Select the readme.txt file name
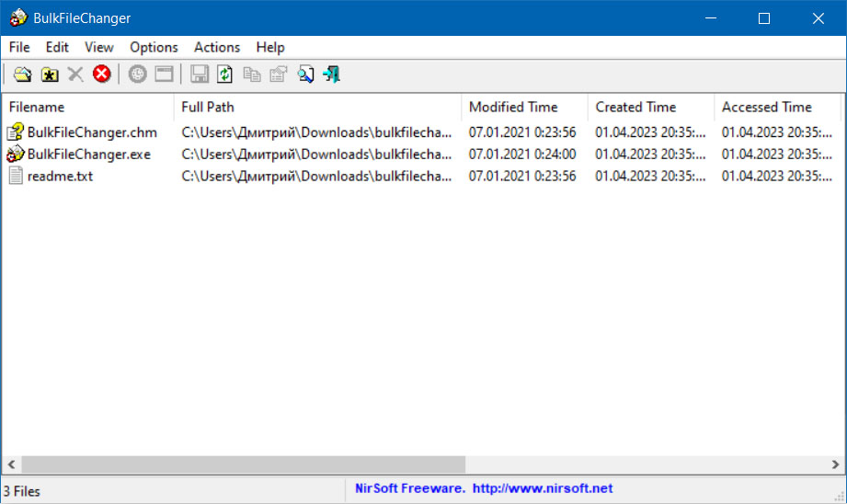The width and height of the screenshot is (847, 504). (60, 176)
